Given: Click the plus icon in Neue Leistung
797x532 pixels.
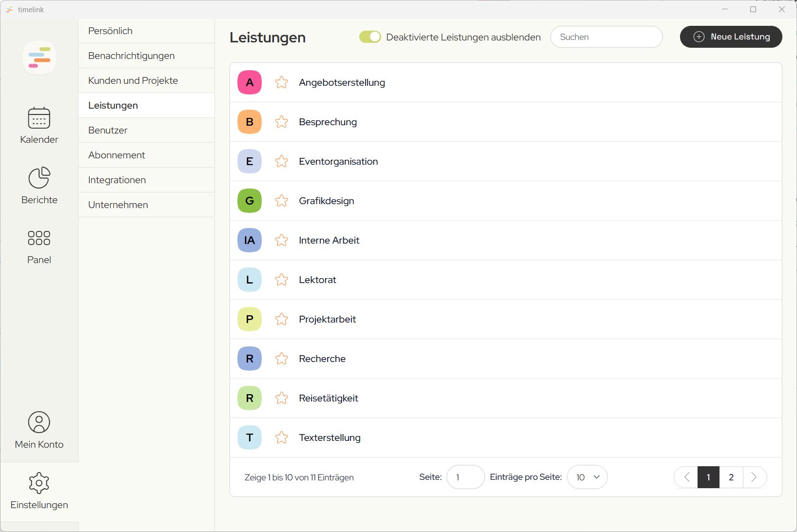Looking at the screenshot, I should click(699, 37).
